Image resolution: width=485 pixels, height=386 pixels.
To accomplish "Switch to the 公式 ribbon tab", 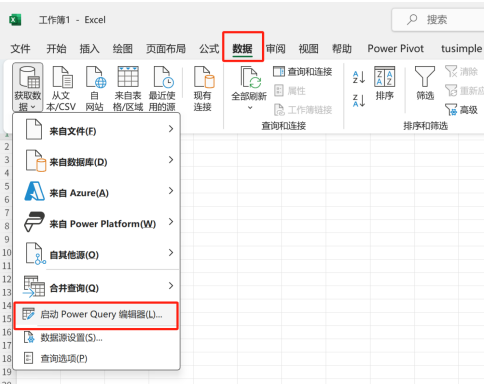I will coord(209,49).
